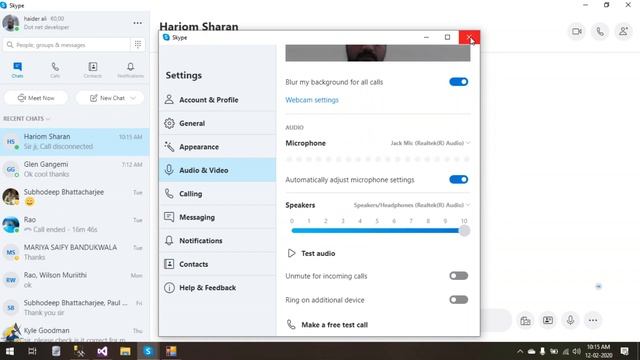Click the Skype taskbar icon
Screen dimensions: 640x360
(148, 351)
